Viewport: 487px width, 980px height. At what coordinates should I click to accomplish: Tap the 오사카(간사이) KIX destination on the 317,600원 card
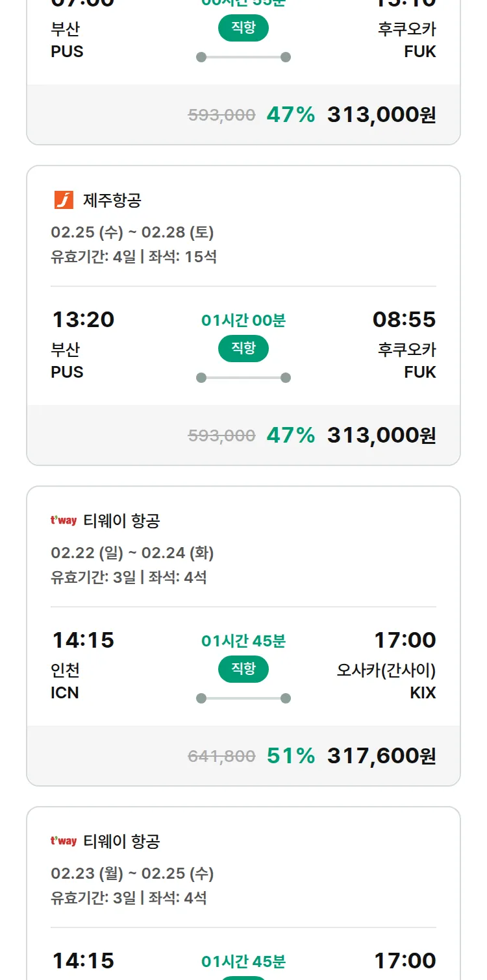386,680
